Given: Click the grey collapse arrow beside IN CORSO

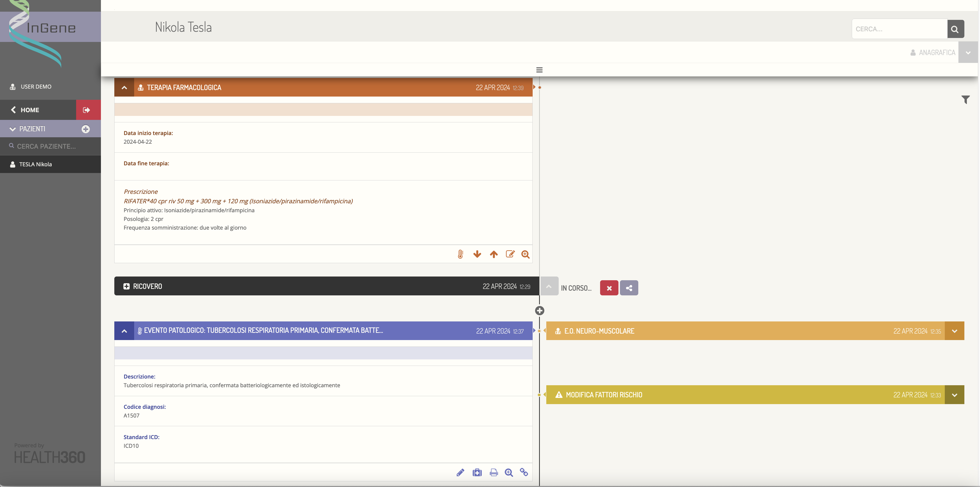Looking at the screenshot, I should click(x=549, y=286).
